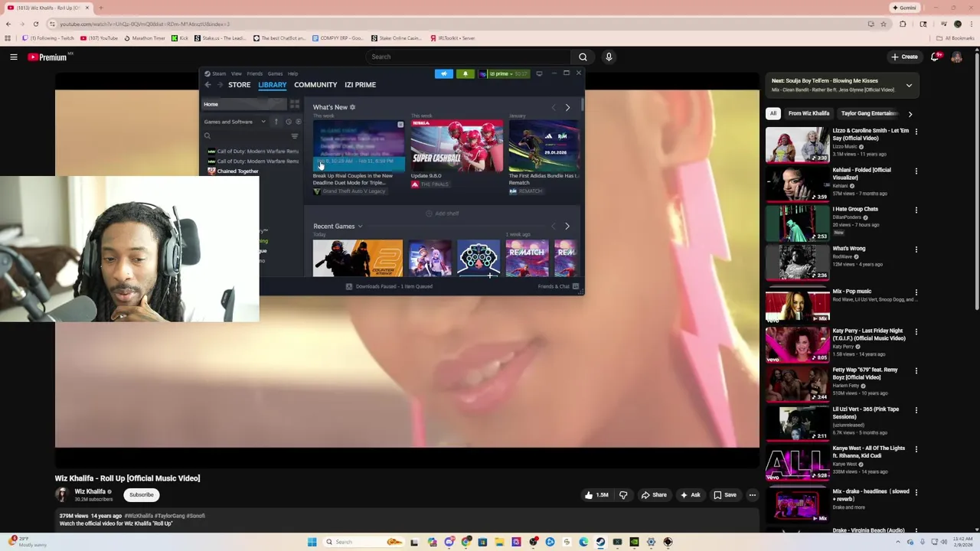The height and width of the screenshot is (551, 980).
Task: Click the Steam icon in Windows taskbar
Action: coord(600,542)
